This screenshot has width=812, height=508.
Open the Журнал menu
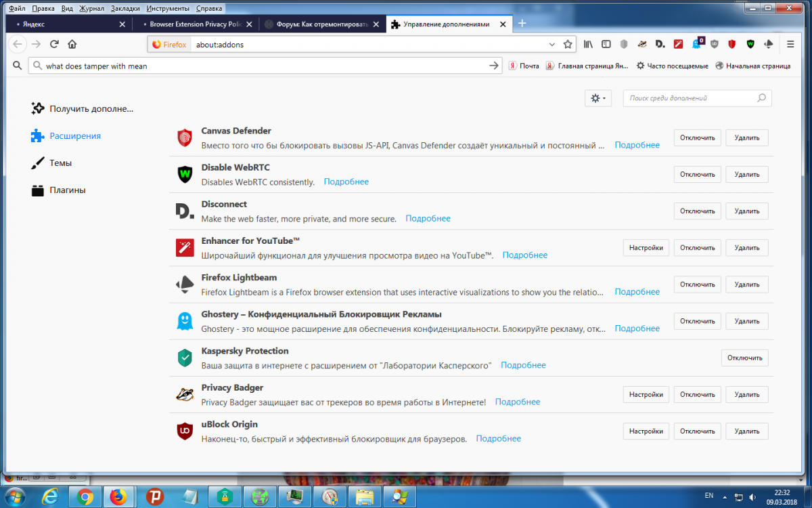click(x=91, y=9)
